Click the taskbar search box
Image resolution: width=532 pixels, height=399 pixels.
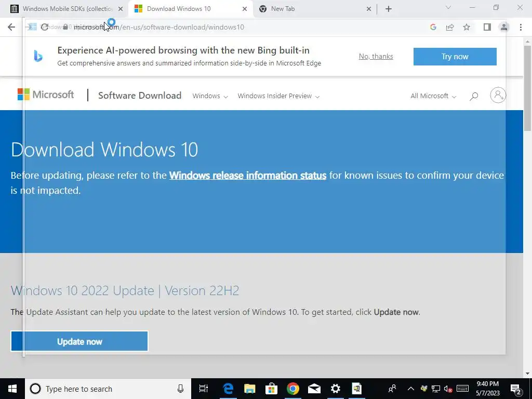pyautogui.click(x=108, y=389)
